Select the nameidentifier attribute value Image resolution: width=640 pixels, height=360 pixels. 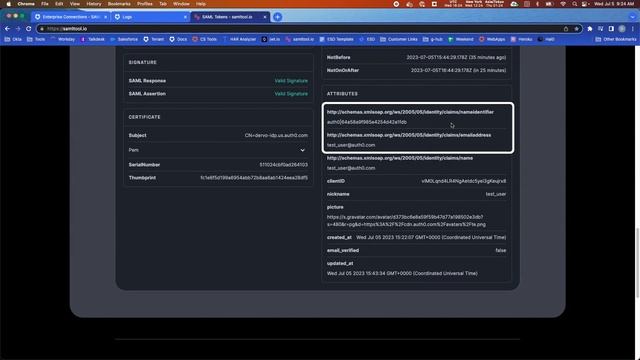click(367, 122)
